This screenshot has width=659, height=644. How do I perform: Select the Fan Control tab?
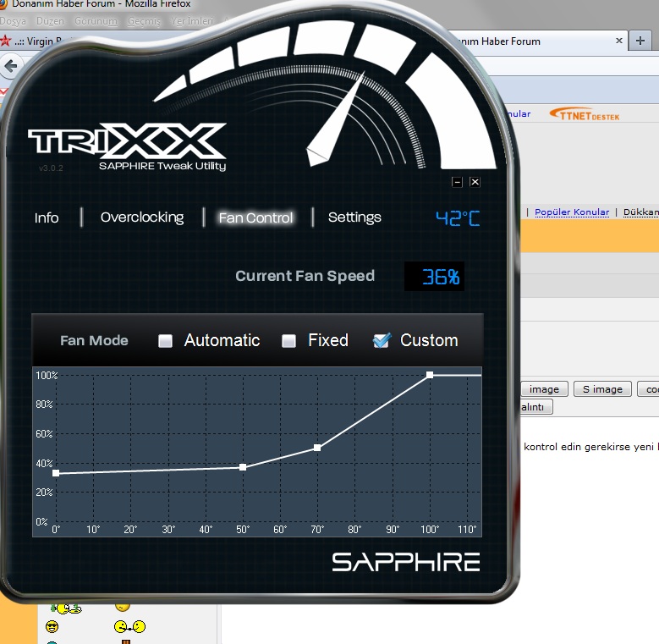click(255, 217)
